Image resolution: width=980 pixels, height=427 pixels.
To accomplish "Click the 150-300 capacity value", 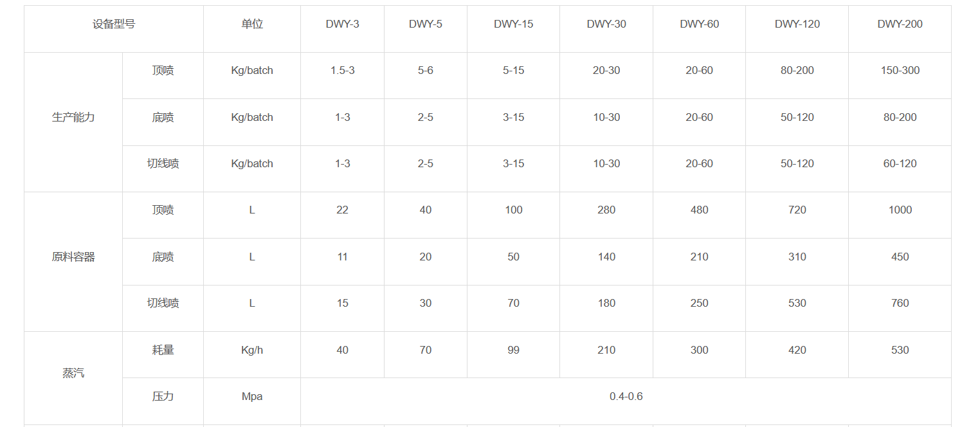I will 900,71.
